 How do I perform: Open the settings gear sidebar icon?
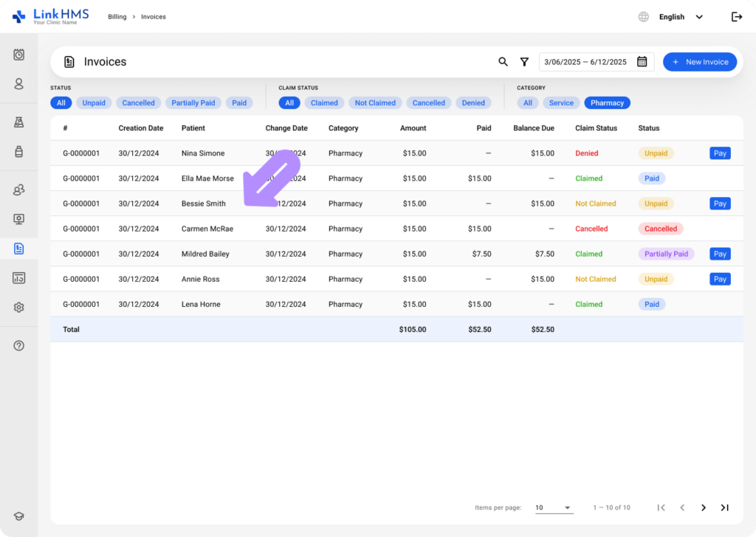pyautogui.click(x=18, y=308)
